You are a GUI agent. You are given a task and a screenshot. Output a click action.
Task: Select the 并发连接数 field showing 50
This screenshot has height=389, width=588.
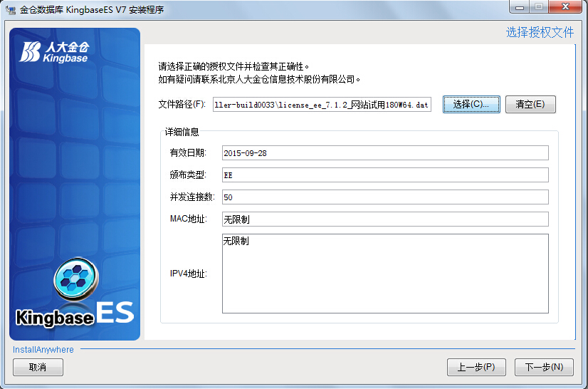pyautogui.click(x=385, y=197)
